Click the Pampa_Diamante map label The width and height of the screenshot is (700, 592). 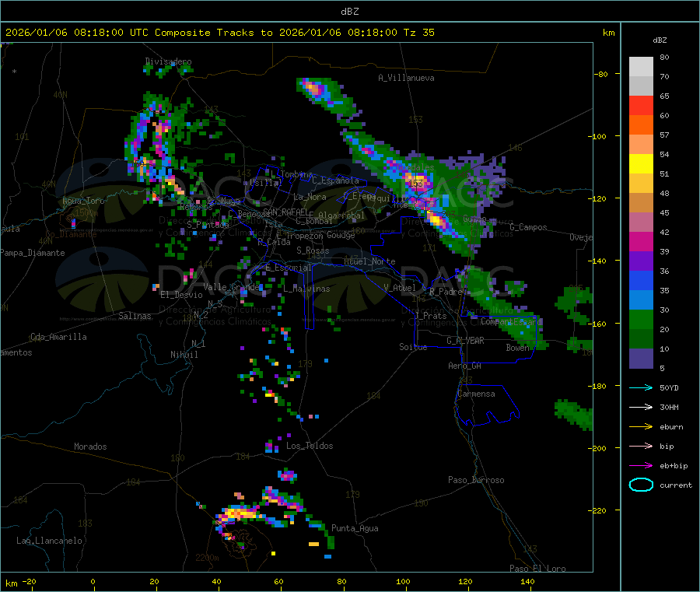(x=33, y=253)
